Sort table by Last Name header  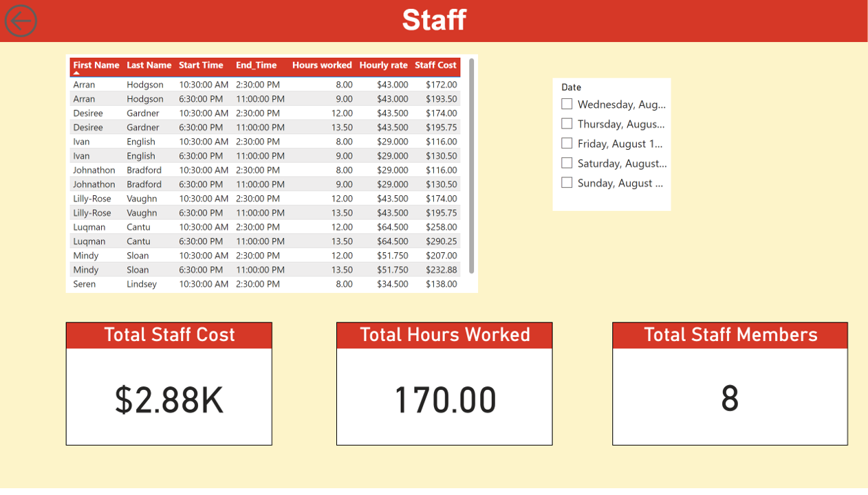(149, 65)
